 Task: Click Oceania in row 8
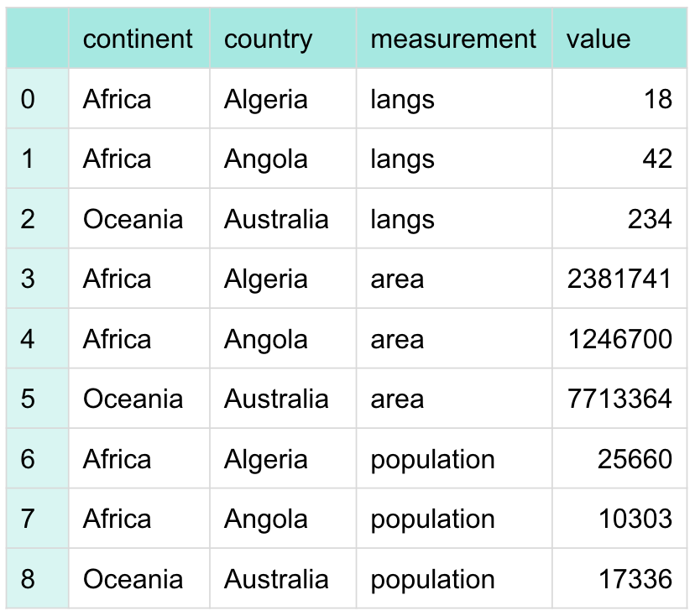click(133, 579)
